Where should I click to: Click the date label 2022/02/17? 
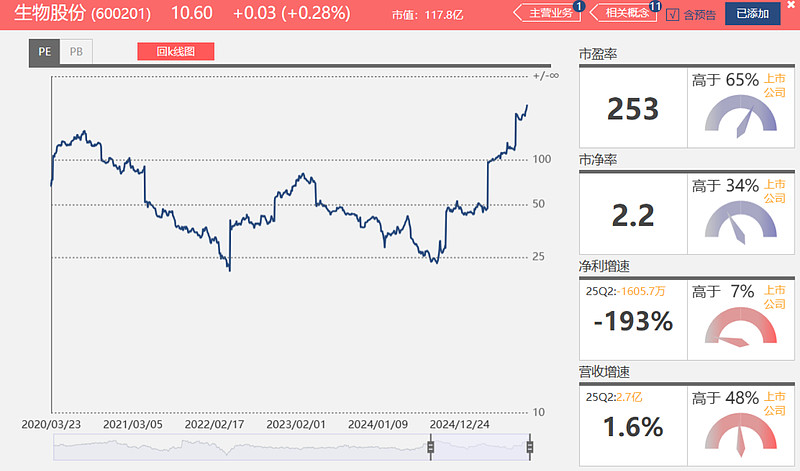point(214,425)
